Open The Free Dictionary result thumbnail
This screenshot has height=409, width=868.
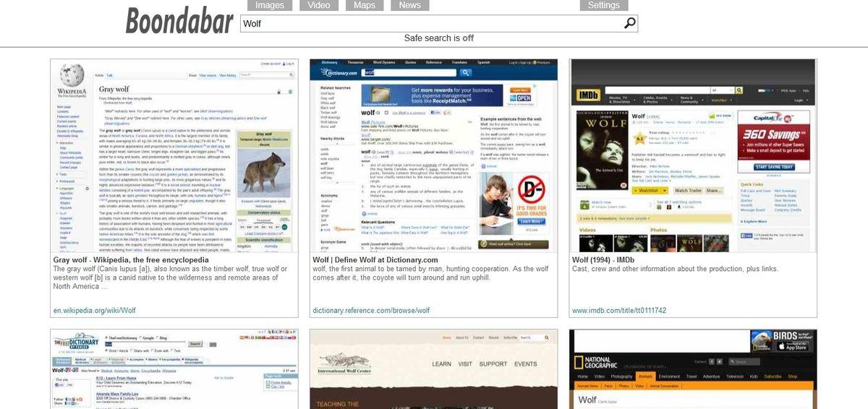(174, 369)
